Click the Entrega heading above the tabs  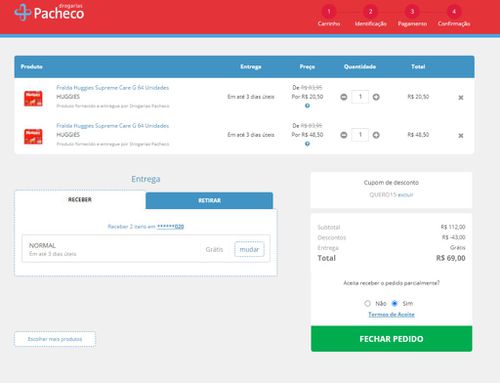146,179
